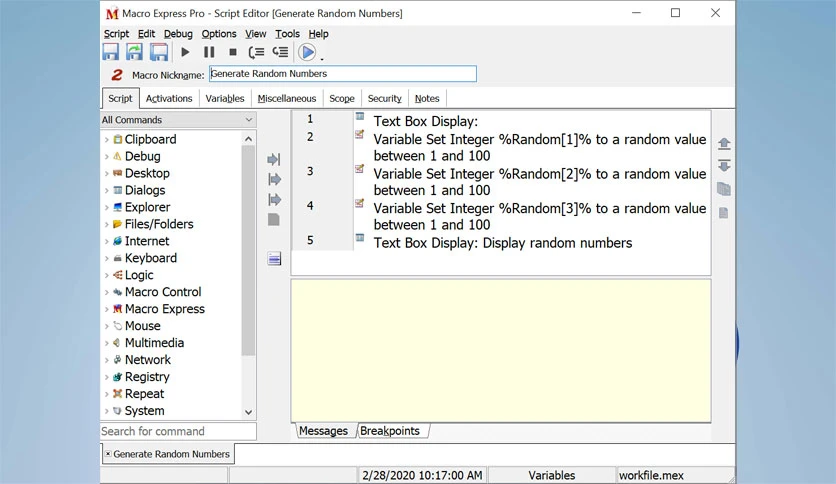The width and height of the screenshot is (836, 484).
Task: Click the blue circular Test Run icon
Action: (x=307, y=52)
